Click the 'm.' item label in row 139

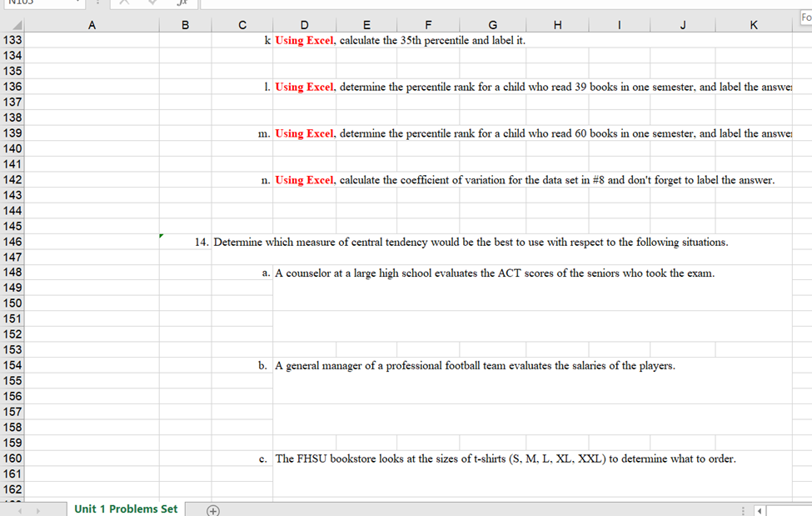click(264, 134)
